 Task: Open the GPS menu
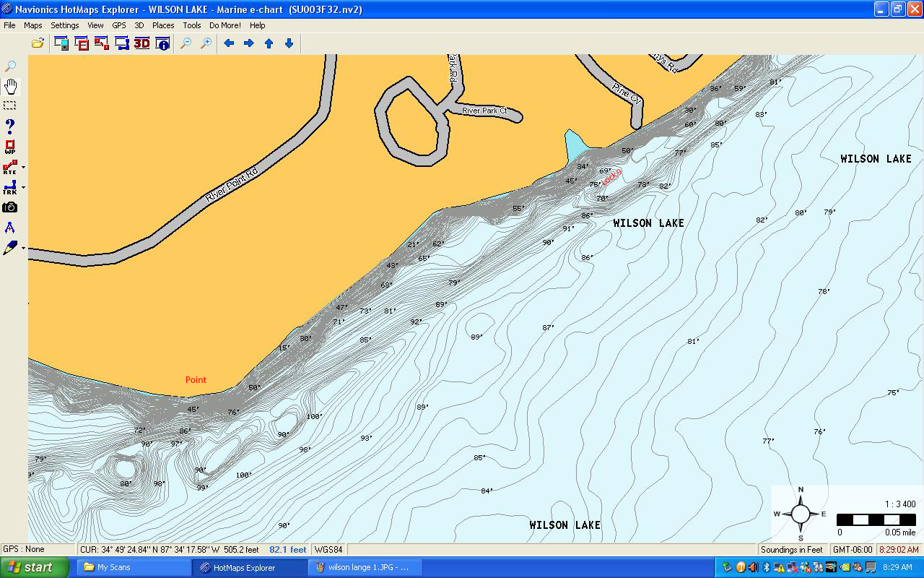[118, 25]
